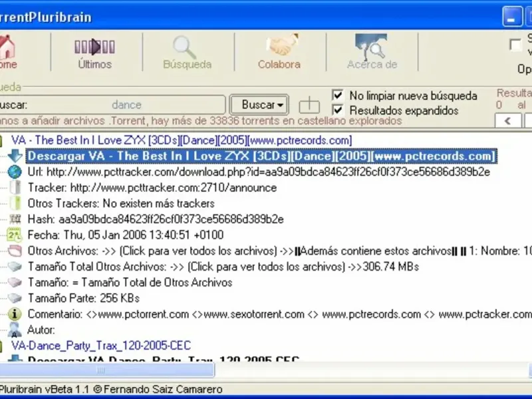
Task: Click the calendar icon beside Fecha
Action: [x=15, y=235]
